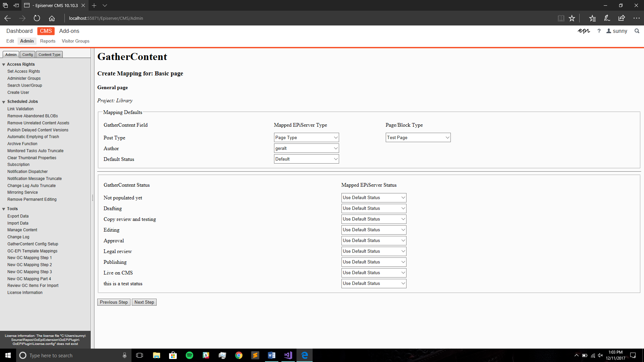
Task: Go to Visitor Groups menu item
Action: (x=75, y=41)
